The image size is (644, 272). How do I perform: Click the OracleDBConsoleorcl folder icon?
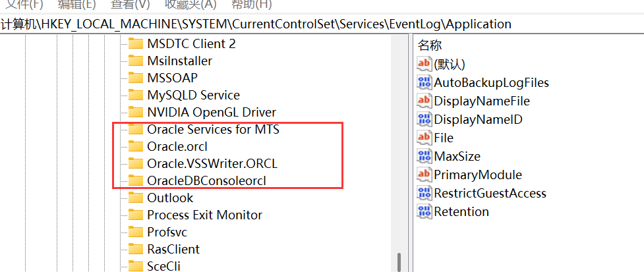(135, 180)
